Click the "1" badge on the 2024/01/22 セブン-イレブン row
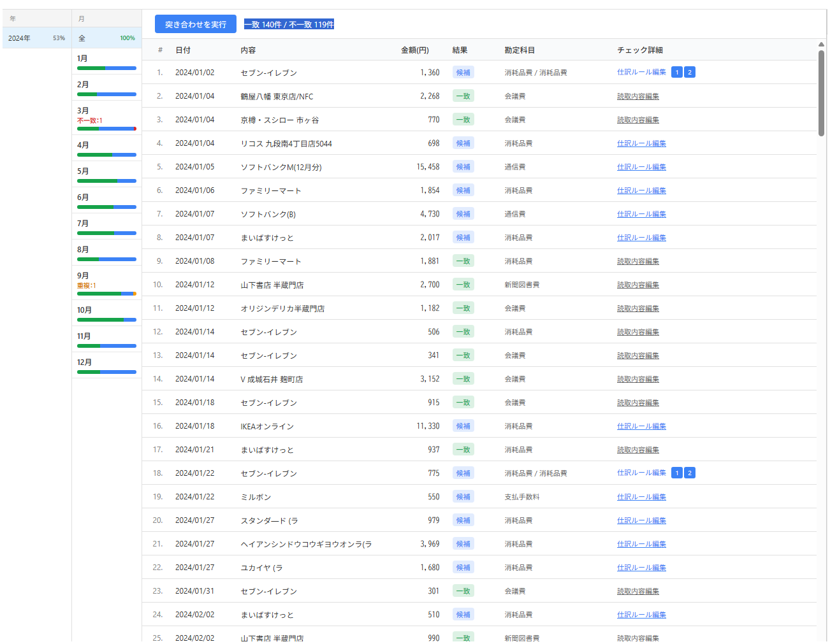 [x=676, y=473]
